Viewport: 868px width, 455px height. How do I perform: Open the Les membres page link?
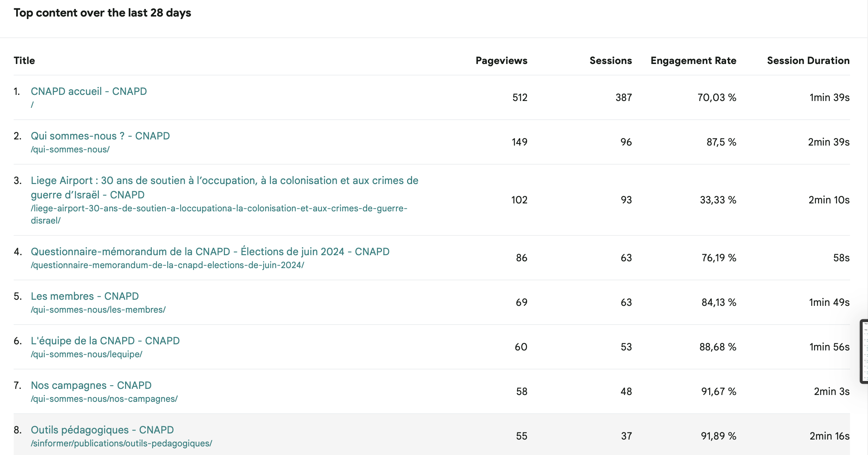85,296
